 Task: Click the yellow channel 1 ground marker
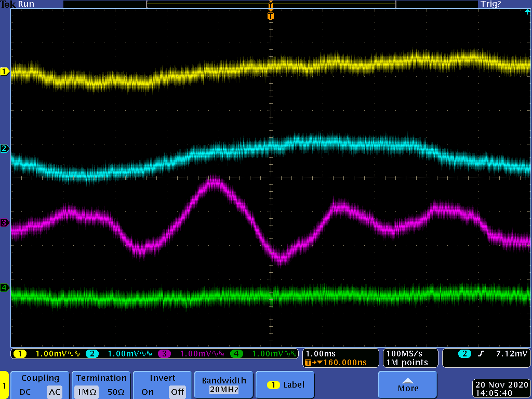point(5,71)
